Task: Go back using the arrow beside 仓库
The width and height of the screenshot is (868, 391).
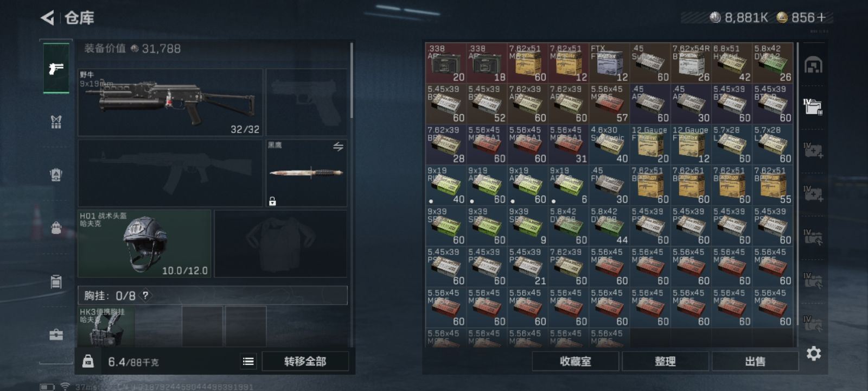Action: tap(48, 18)
